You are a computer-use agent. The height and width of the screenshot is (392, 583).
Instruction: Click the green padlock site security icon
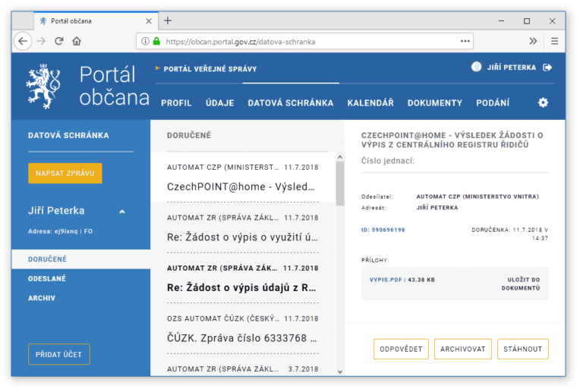pyautogui.click(x=156, y=41)
